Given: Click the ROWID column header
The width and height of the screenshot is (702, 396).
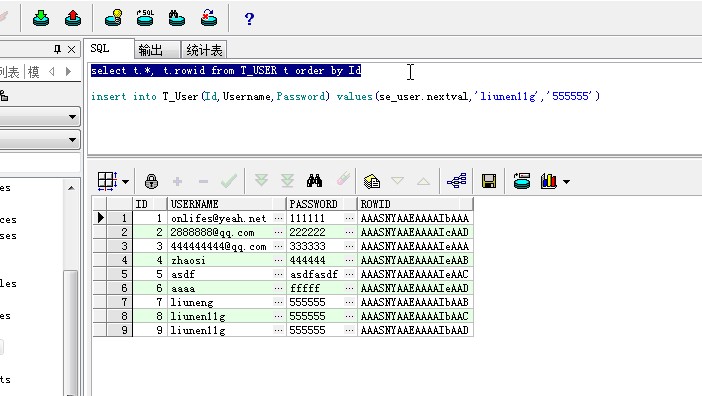Looking at the screenshot, I should pyautogui.click(x=415, y=204).
